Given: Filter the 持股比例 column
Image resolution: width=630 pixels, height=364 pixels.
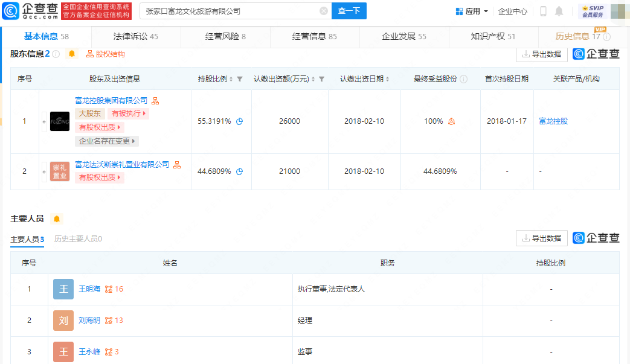Looking at the screenshot, I should [x=240, y=79].
